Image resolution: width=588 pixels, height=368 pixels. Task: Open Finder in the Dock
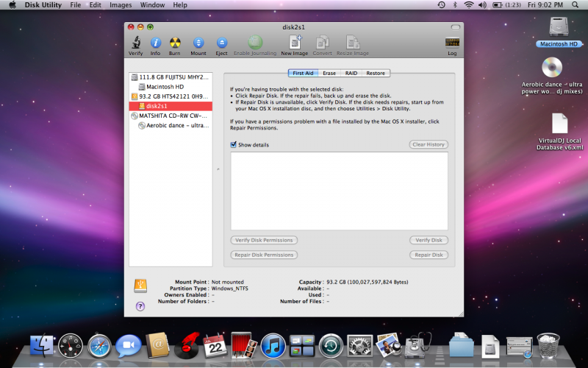coord(42,345)
